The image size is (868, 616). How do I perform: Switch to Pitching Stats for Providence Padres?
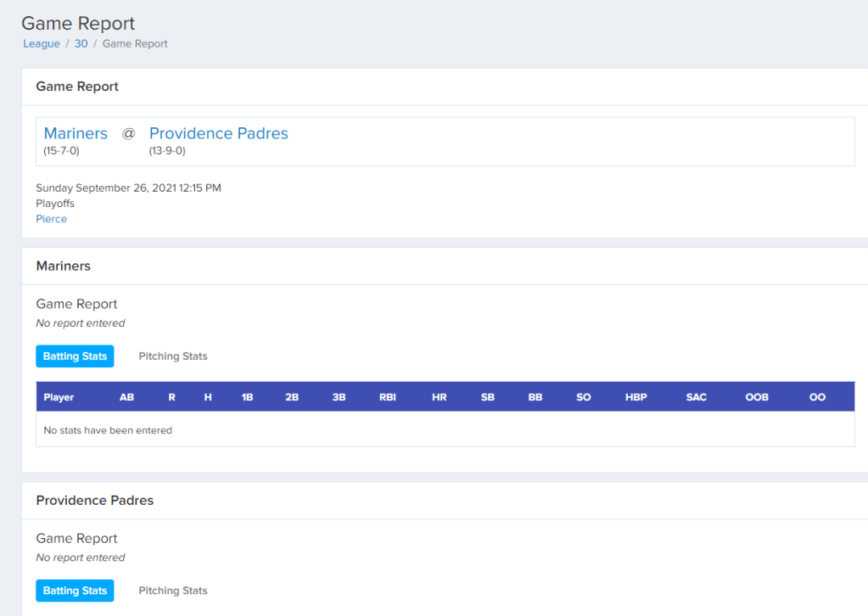(172, 591)
